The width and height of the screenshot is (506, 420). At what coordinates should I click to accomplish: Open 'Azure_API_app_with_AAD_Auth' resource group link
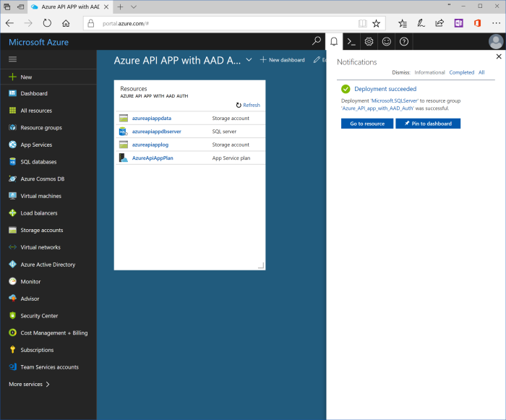pyautogui.click(x=377, y=108)
